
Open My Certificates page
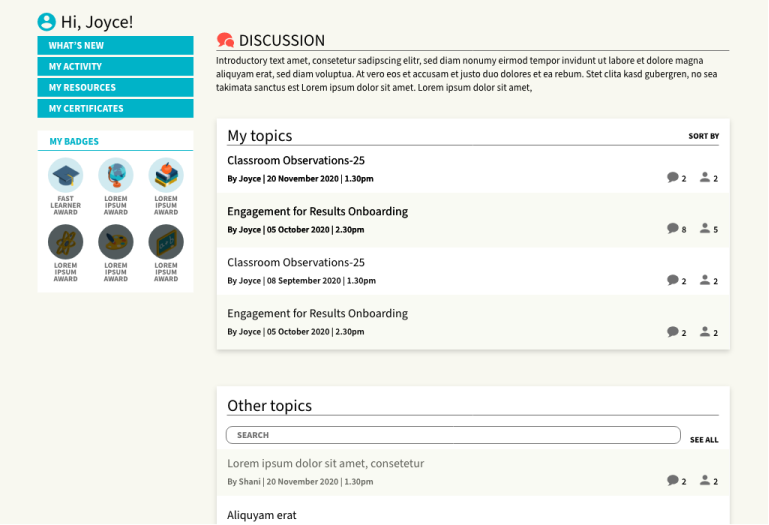pos(115,108)
